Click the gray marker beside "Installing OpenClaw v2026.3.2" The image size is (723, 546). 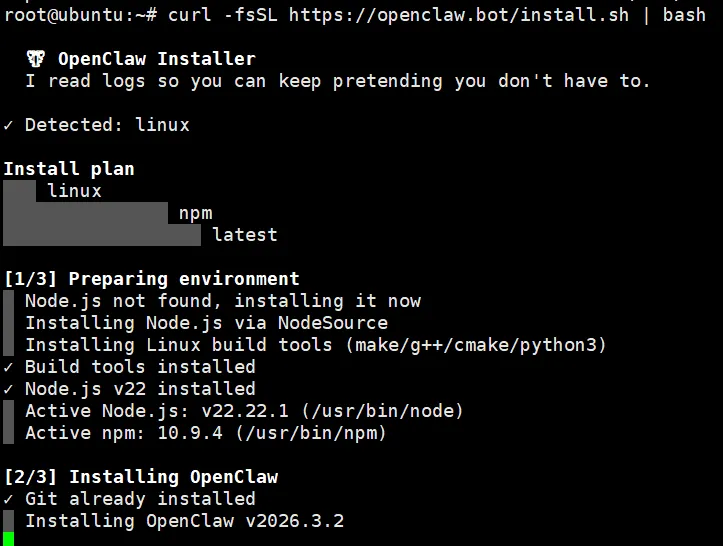click(8, 521)
